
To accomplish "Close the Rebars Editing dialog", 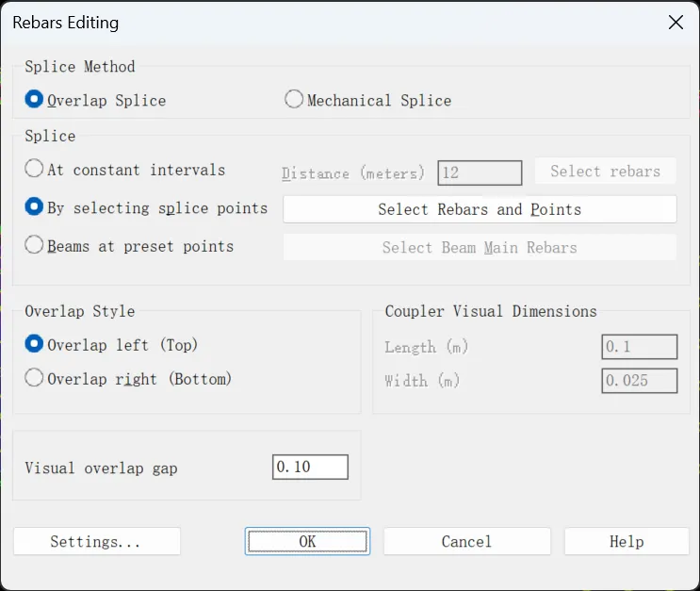I will click(676, 22).
